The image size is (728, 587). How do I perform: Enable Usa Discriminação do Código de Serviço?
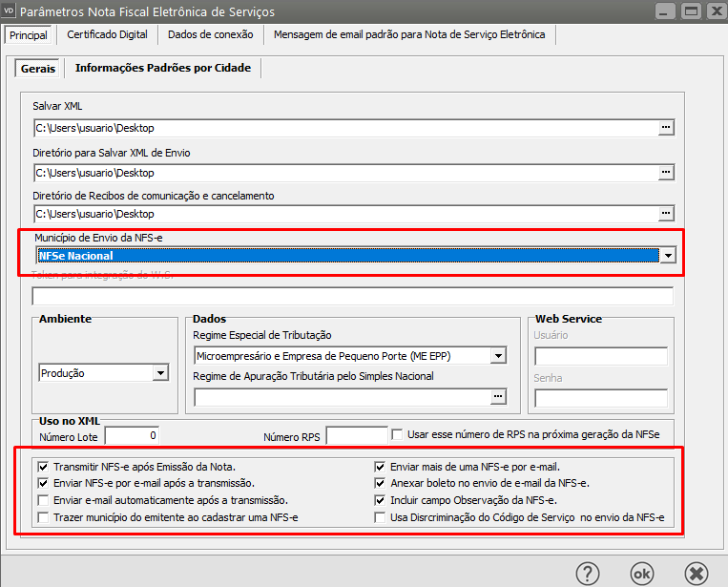point(380,517)
